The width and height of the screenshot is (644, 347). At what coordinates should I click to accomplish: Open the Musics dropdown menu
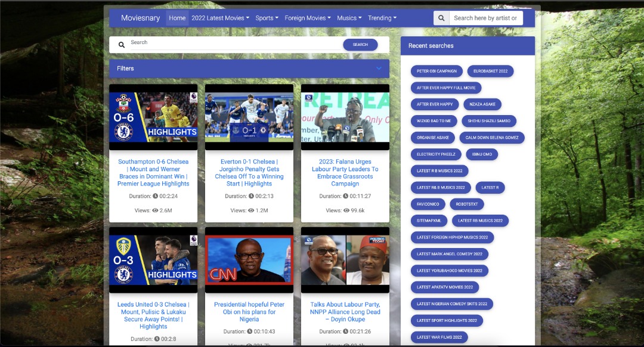point(349,18)
